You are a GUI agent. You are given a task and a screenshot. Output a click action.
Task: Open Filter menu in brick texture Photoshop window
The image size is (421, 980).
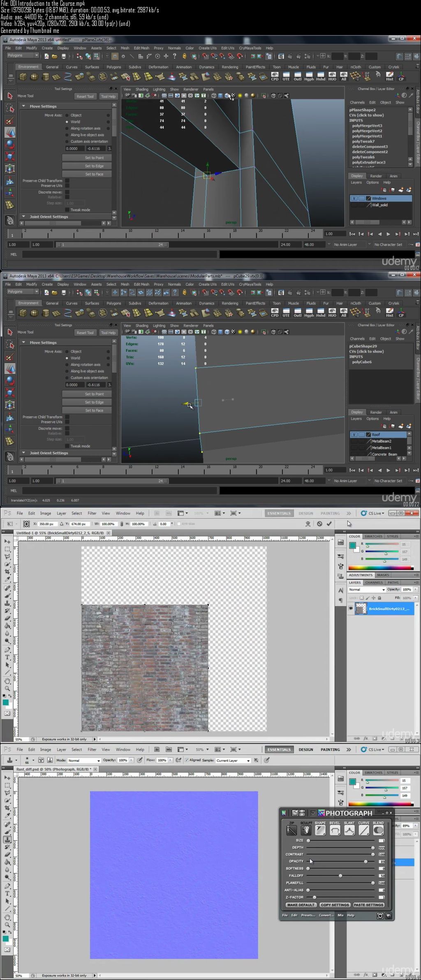92,513
